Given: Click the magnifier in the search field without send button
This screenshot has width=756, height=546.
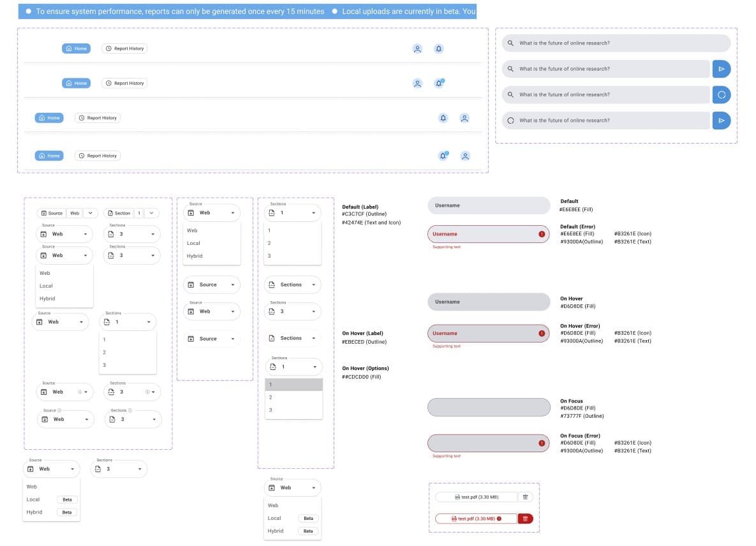Looking at the screenshot, I should 510,43.
